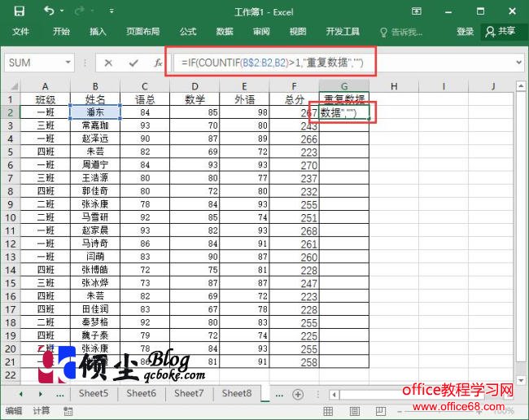Click inside the formula bar text

(x=273, y=63)
